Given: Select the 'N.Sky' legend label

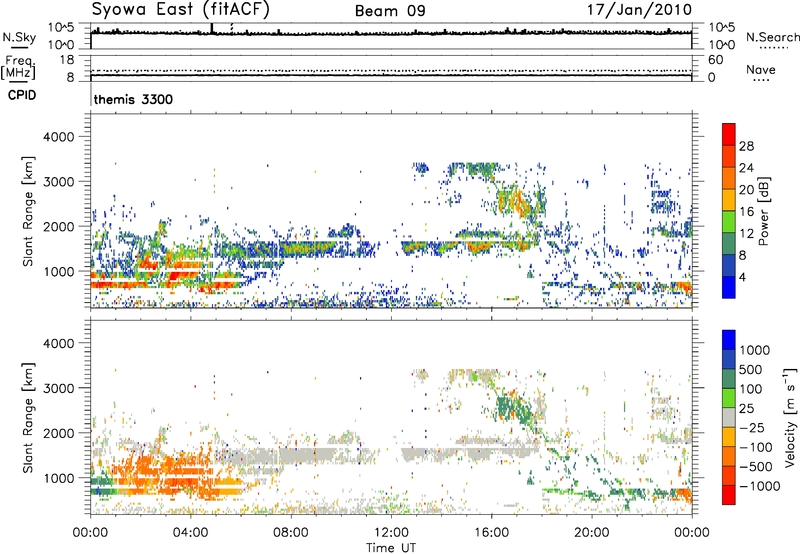Looking at the screenshot, I should 19,38.
